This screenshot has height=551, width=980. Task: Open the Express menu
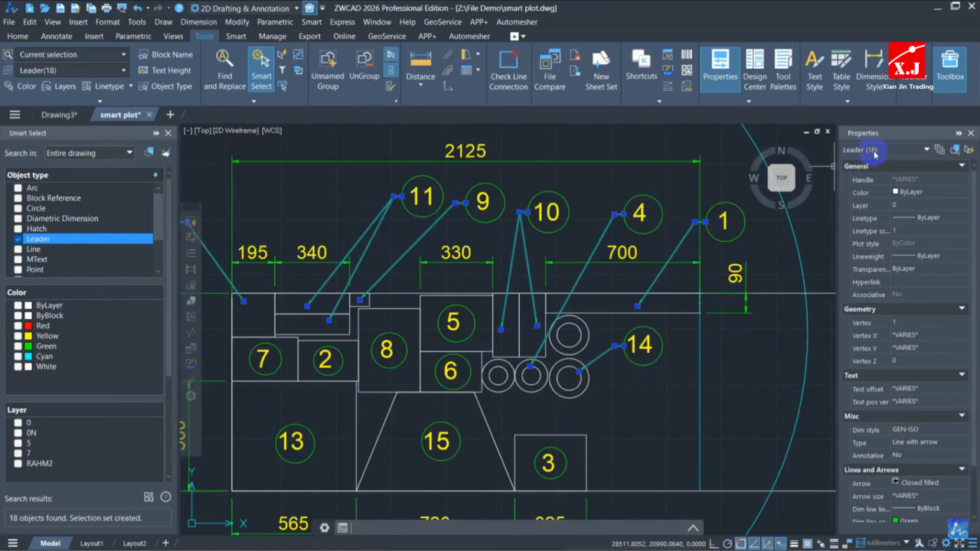pyautogui.click(x=342, y=22)
